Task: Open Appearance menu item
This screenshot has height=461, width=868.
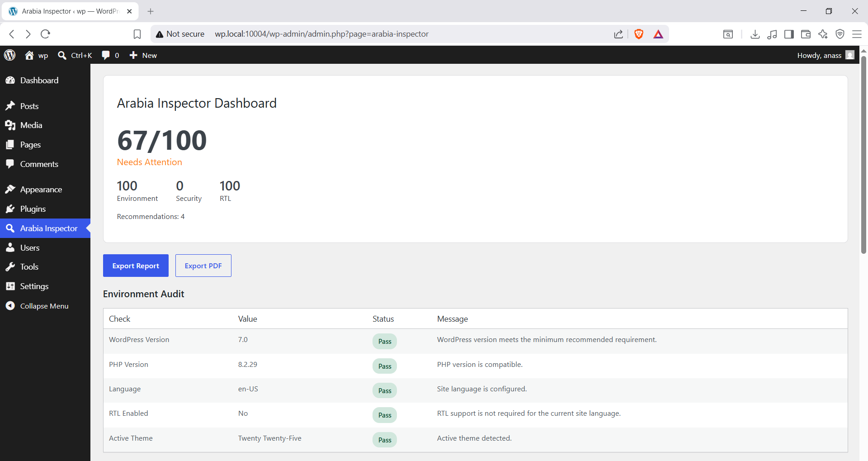Action: (45, 189)
